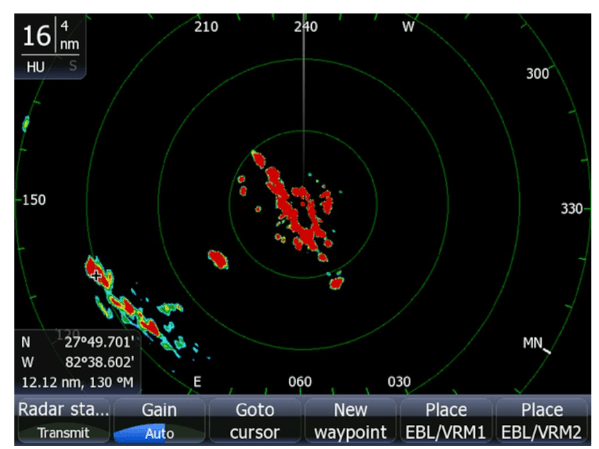Image resolution: width=599 pixels, height=449 pixels.
Task: Select the HU heading-up mode label
Action: click(35, 67)
